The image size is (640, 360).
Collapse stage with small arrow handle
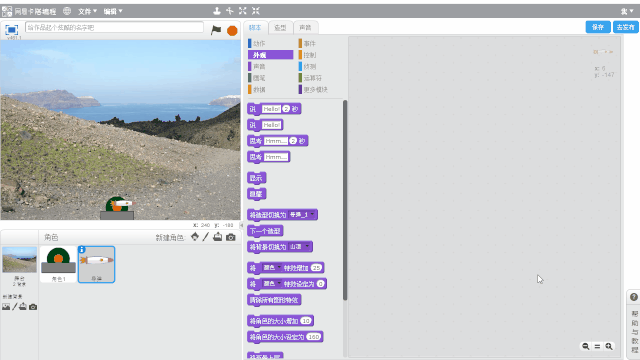click(241, 225)
